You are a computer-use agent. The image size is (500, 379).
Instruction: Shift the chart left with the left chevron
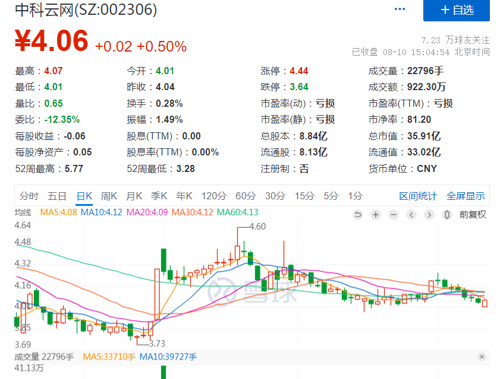point(411,215)
